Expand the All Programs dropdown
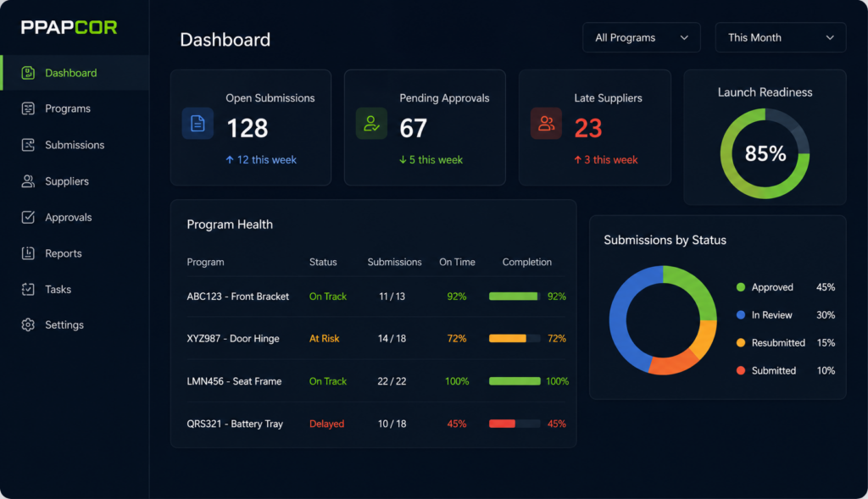This screenshot has height=499, width=868. tap(641, 37)
